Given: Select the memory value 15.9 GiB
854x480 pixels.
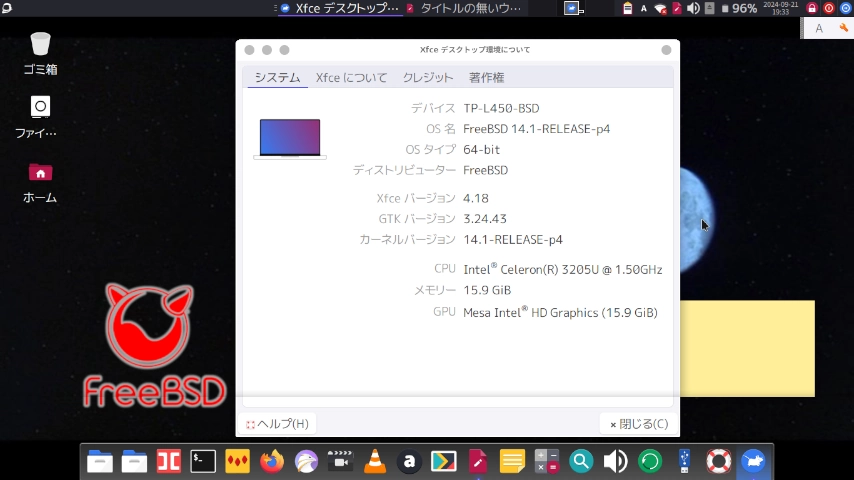Looking at the screenshot, I should (x=487, y=290).
